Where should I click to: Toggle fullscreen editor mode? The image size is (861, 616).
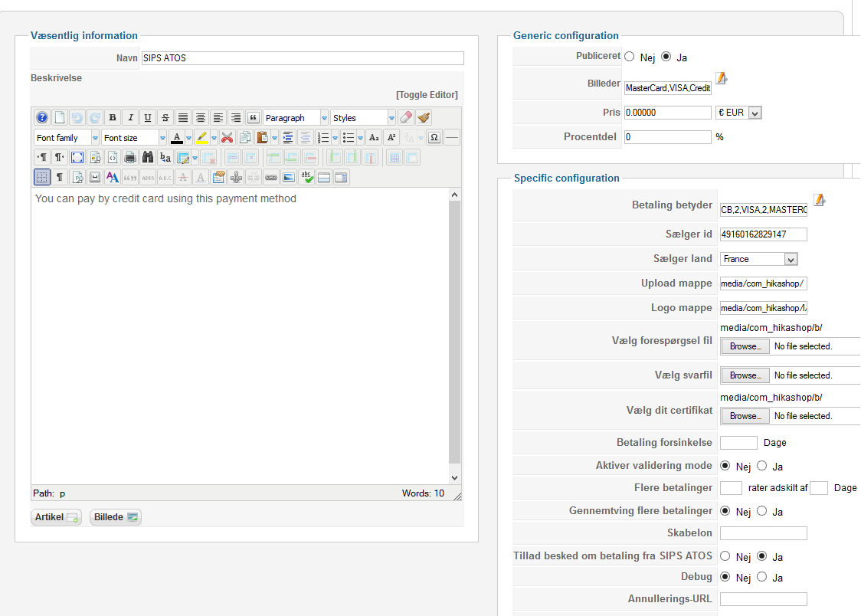coord(77,158)
